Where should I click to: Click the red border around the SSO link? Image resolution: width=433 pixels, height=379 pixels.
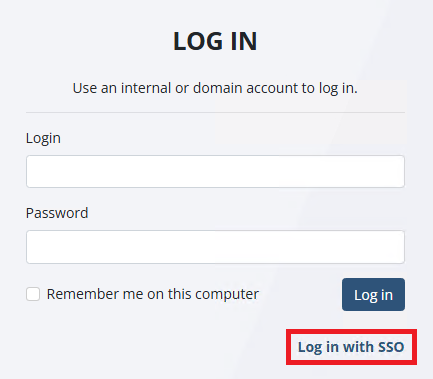351,331
